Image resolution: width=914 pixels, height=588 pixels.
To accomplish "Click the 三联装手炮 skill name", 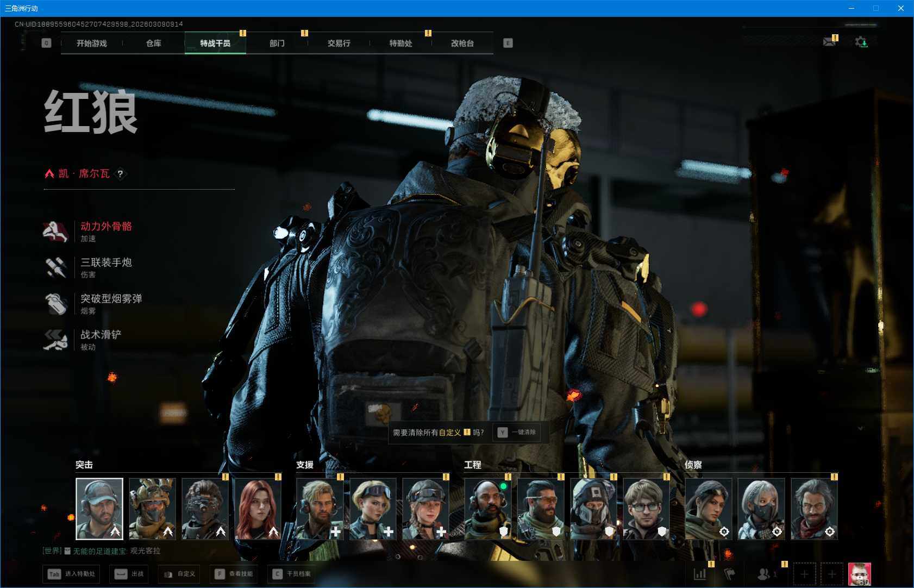I will [x=106, y=262].
